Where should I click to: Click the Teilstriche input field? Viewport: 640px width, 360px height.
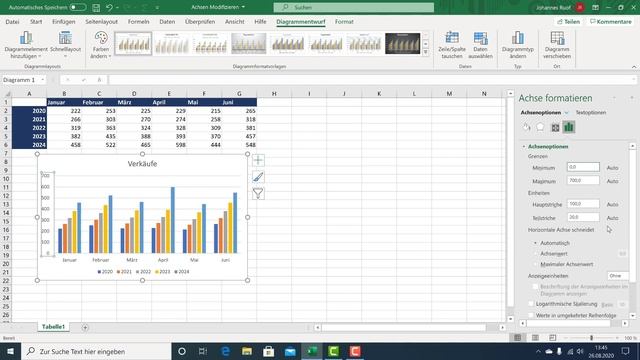[583, 217]
